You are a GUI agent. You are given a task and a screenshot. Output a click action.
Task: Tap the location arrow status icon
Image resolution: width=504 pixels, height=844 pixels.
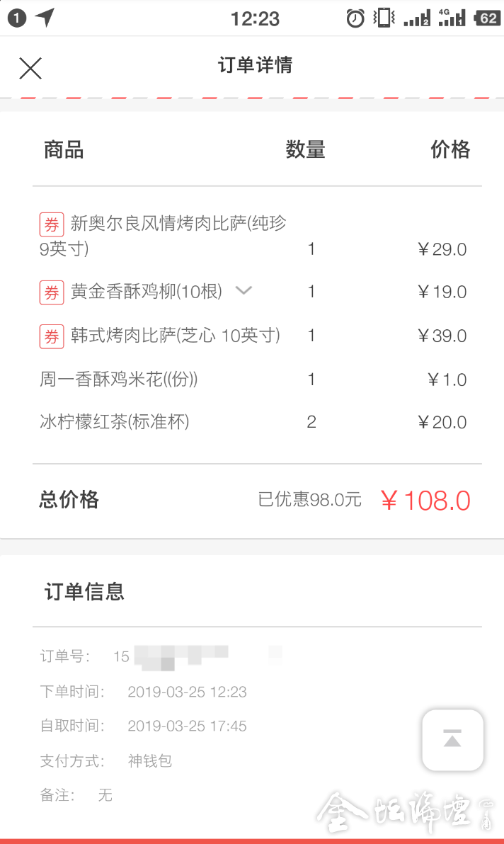(45, 18)
